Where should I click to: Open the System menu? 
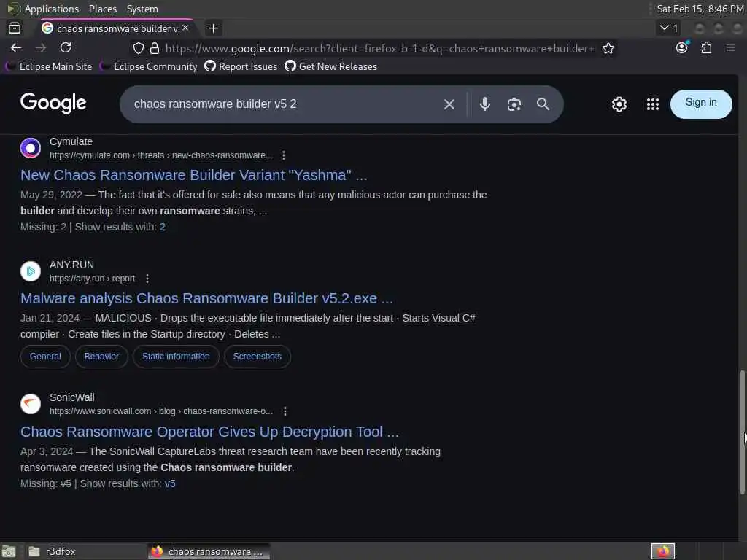coord(142,9)
